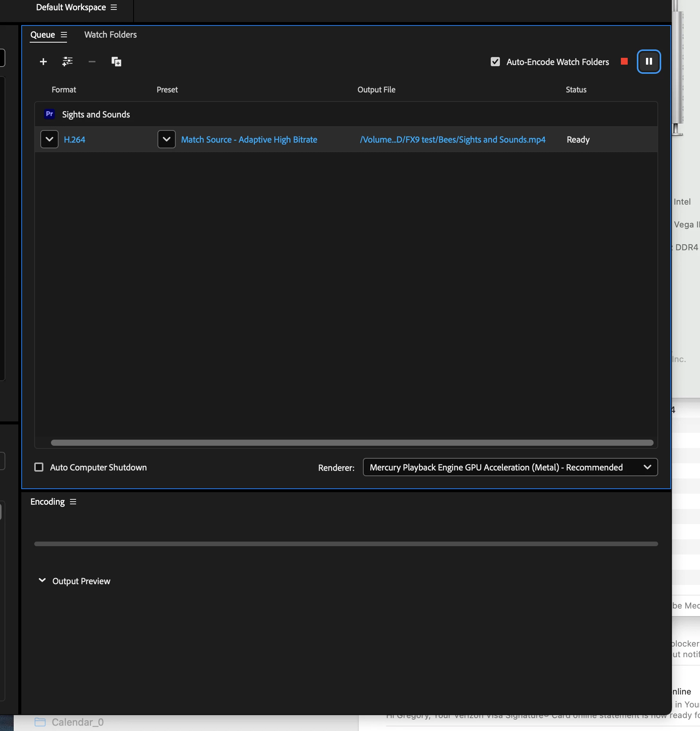Click the encoding progress bar
Screen dimensions: 700x731
pos(346,544)
